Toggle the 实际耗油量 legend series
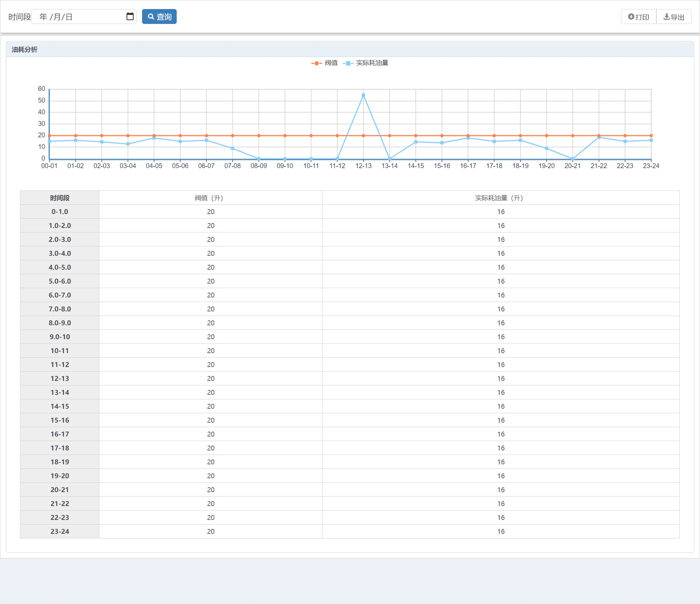This screenshot has height=604, width=700. 372,63
